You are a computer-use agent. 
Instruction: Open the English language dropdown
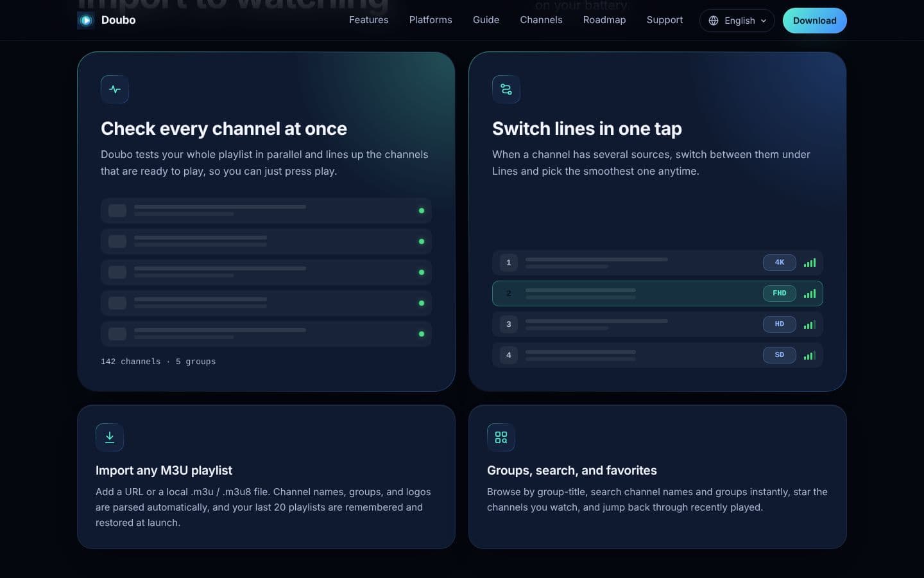coord(737,21)
